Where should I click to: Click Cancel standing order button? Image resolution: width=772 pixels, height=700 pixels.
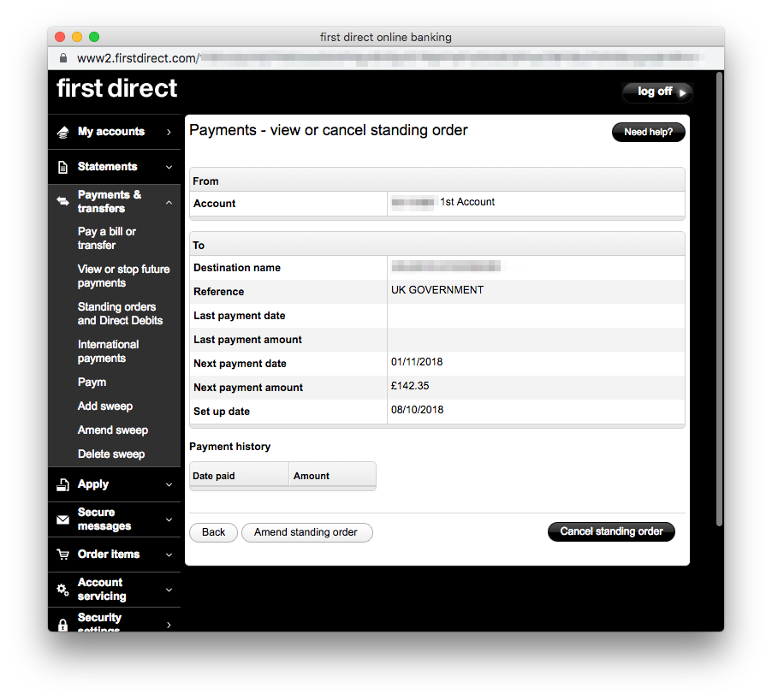pyautogui.click(x=611, y=531)
